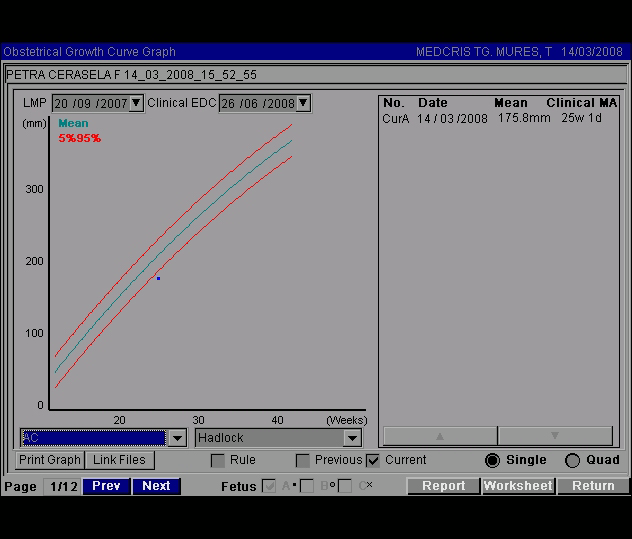Select the Single view radio button
This screenshot has height=539, width=632.
point(492,461)
